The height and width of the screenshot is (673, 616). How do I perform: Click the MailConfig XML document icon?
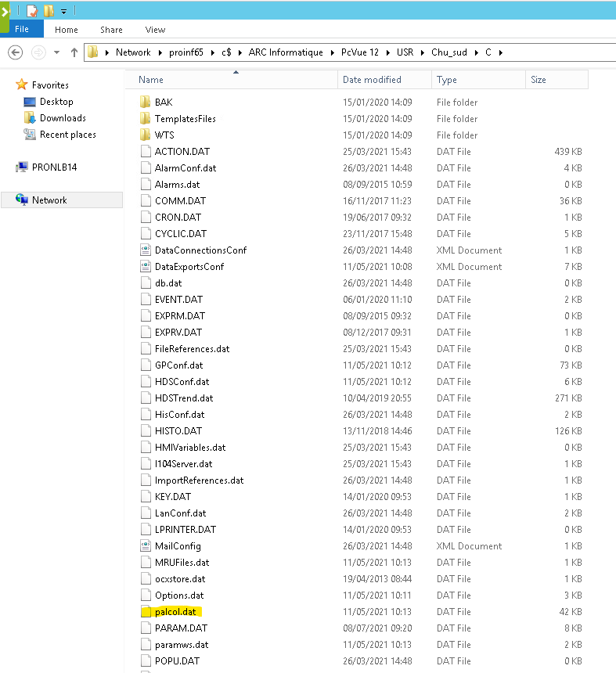point(145,546)
